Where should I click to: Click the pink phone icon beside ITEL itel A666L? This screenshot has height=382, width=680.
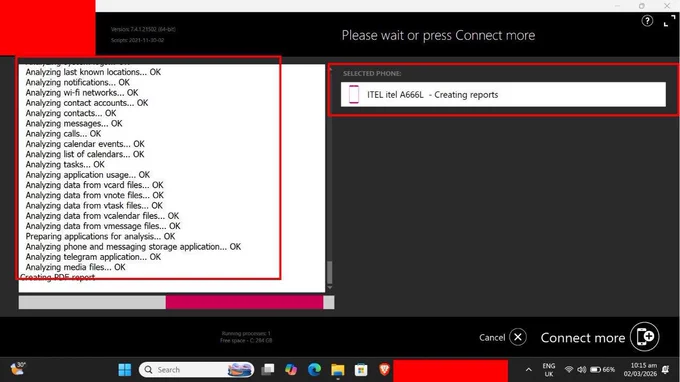click(354, 94)
